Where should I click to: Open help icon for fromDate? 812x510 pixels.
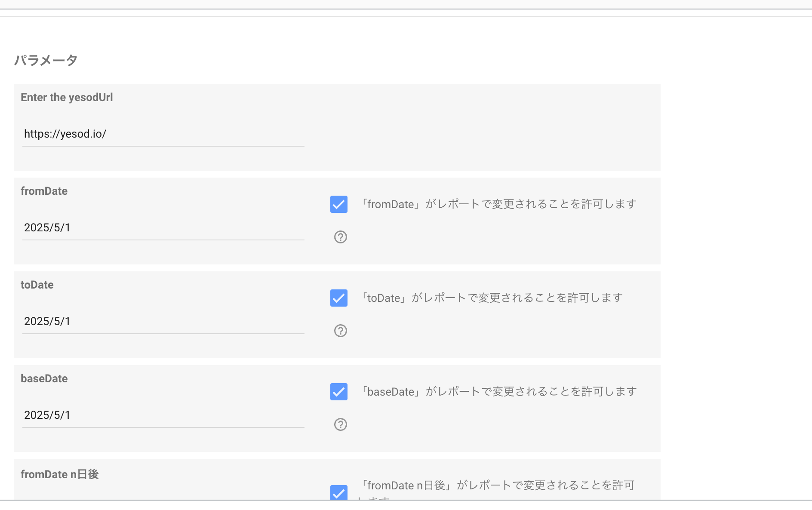341,237
